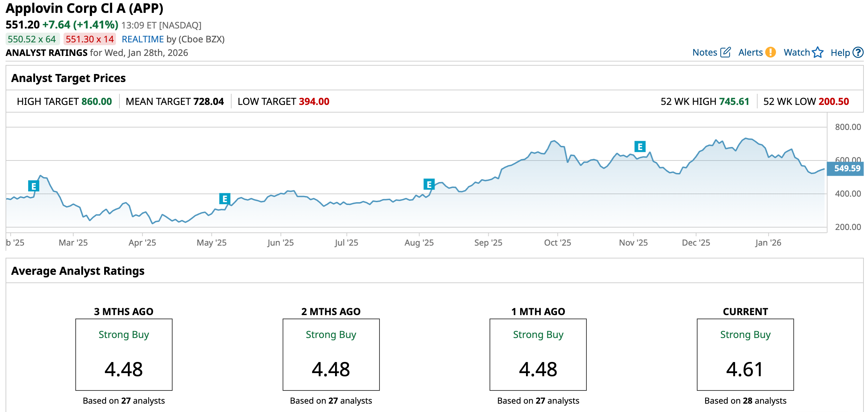Screen dimensions: 868x412
Task: Open the REALTIME quote link
Action: (142, 39)
